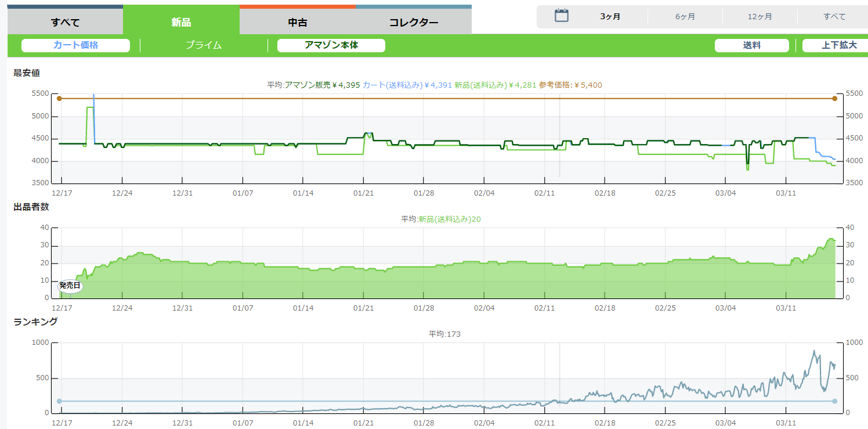This screenshot has height=429, width=868.
Task: Click the 発売日 release date marker
Action: (x=70, y=286)
